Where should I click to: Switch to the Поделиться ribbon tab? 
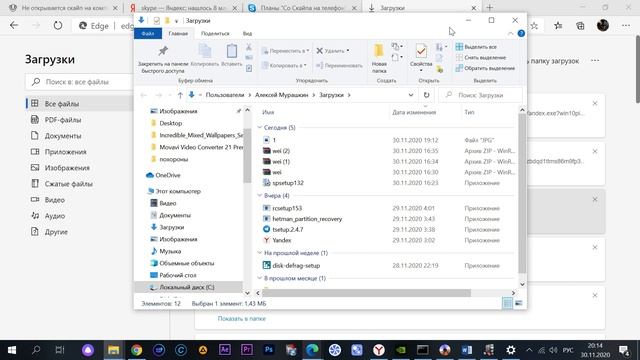pos(215,33)
